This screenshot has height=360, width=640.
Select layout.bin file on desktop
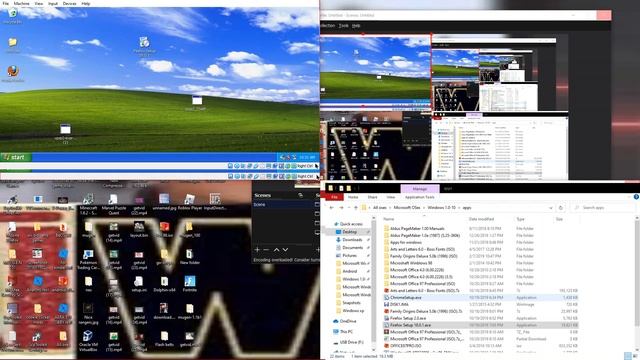[139, 230]
